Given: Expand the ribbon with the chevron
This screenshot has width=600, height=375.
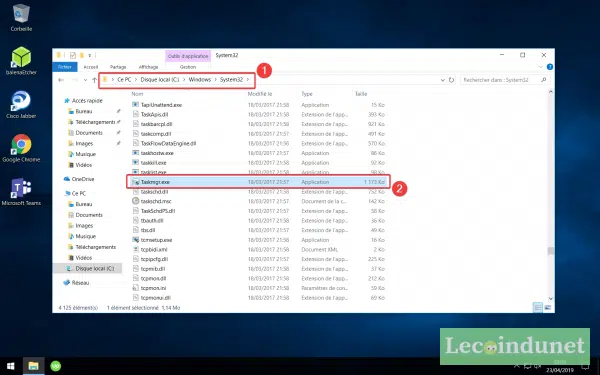Looking at the screenshot, I should (540, 67).
